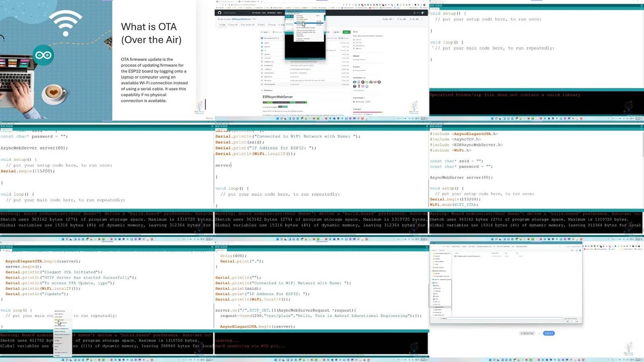Screen dimensions: 644x362
Task: Switch to the Issues tab of ESPAsyncWebServer
Action: point(232,25)
